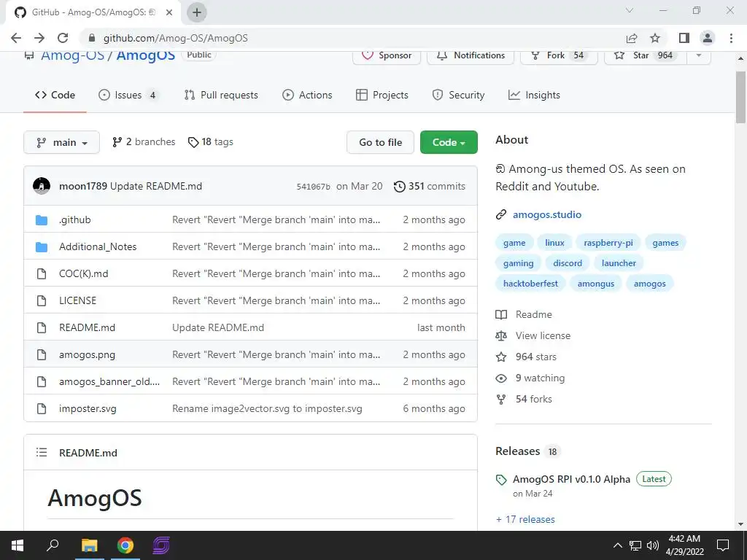747x560 pixels.
Task: Select the amongus topic tag
Action: click(x=595, y=284)
